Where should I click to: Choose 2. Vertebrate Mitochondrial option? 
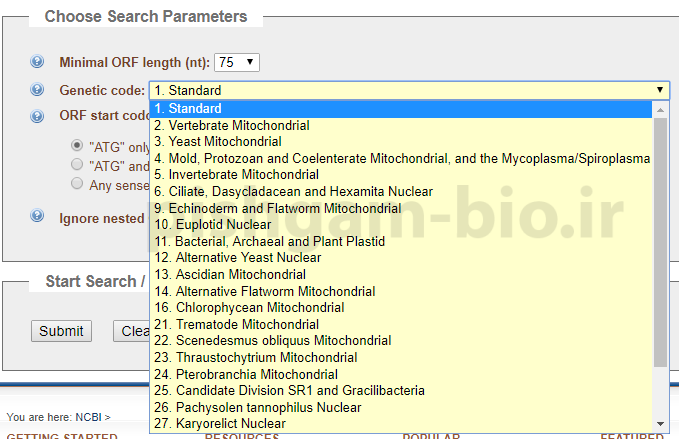232,125
